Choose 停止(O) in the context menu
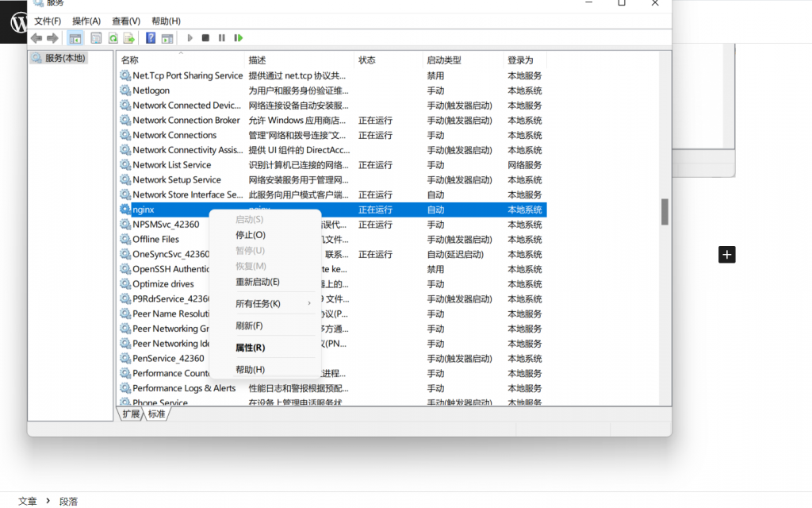Viewport: 812px width, 508px height. pyautogui.click(x=251, y=235)
